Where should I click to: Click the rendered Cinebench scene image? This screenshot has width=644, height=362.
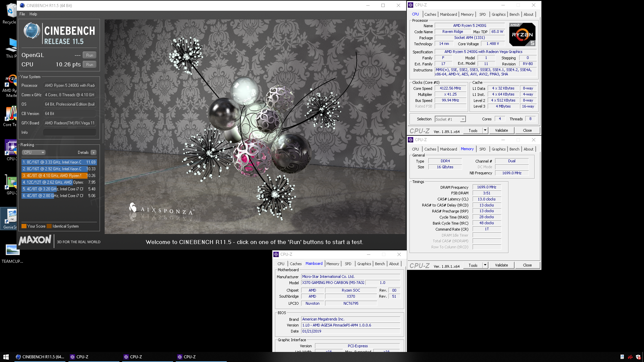click(255, 127)
